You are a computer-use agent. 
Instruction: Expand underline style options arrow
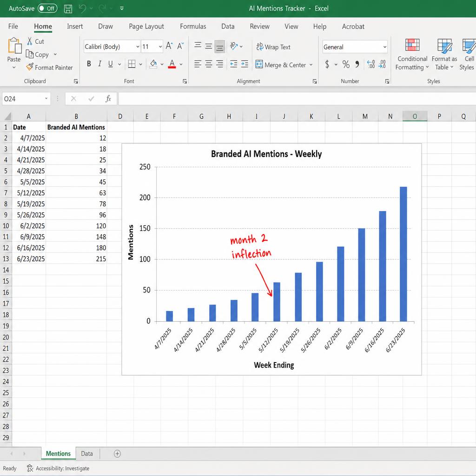[119, 64]
